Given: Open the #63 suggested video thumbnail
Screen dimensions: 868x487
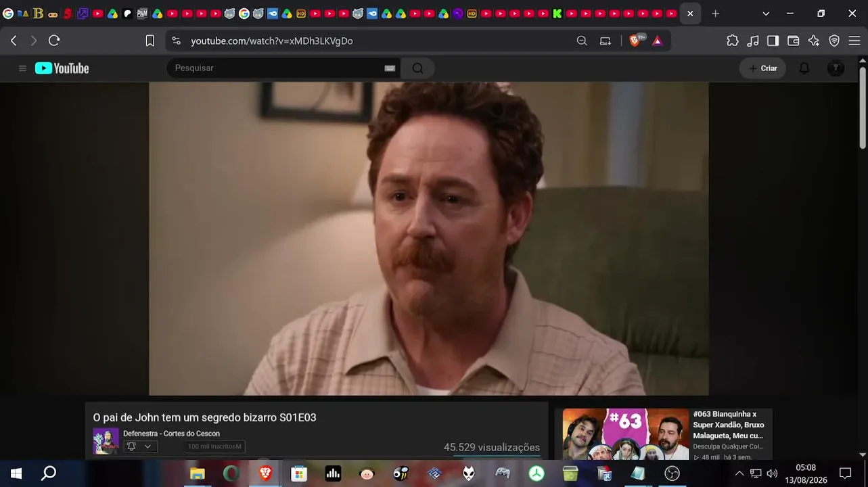Looking at the screenshot, I should click(626, 434).
